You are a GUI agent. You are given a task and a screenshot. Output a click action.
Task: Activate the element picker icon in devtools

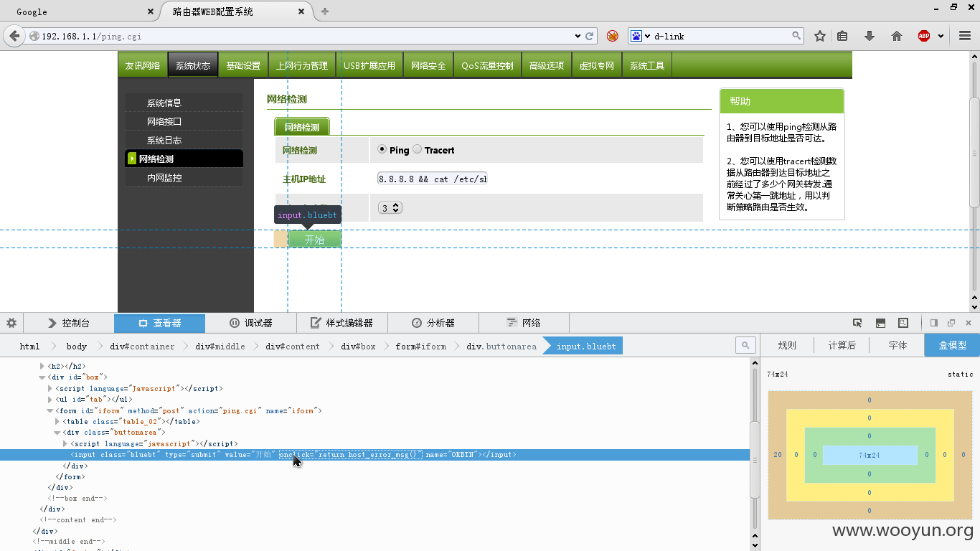pos(857,323)
